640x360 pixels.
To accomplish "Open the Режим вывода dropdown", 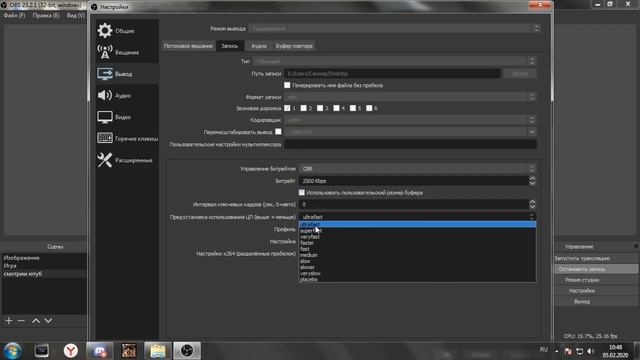I will click(394, 29).
